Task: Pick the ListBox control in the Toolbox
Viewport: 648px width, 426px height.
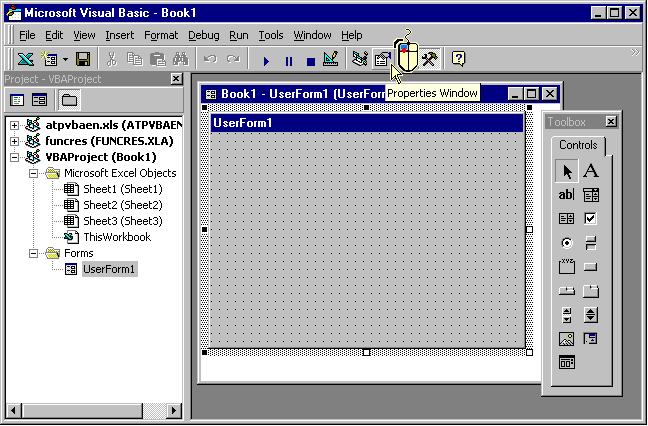Action: tap(567, 219)
